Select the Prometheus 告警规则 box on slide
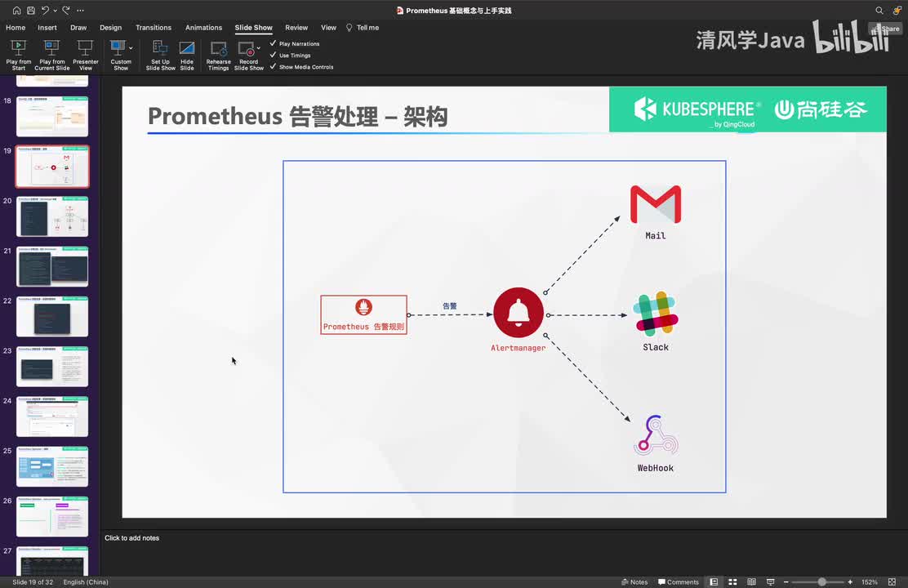908x588 pixels. click(363, 314)
